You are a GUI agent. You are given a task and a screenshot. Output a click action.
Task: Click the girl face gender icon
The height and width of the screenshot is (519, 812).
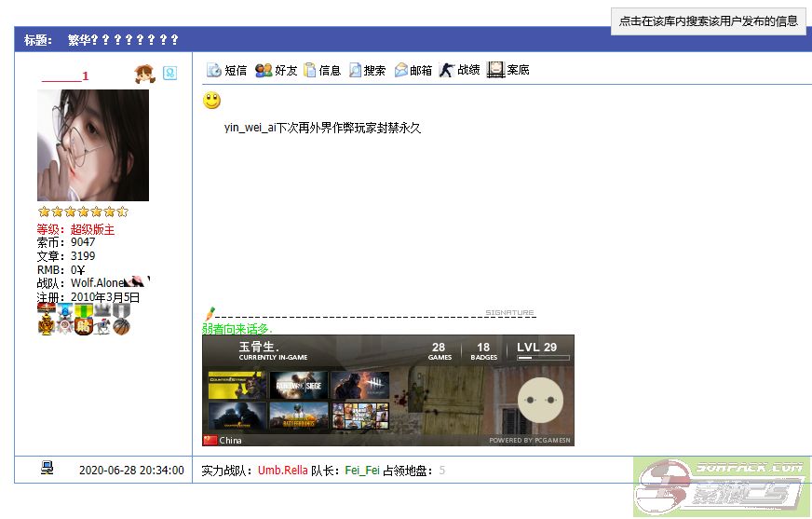click(x=144, y=74)
